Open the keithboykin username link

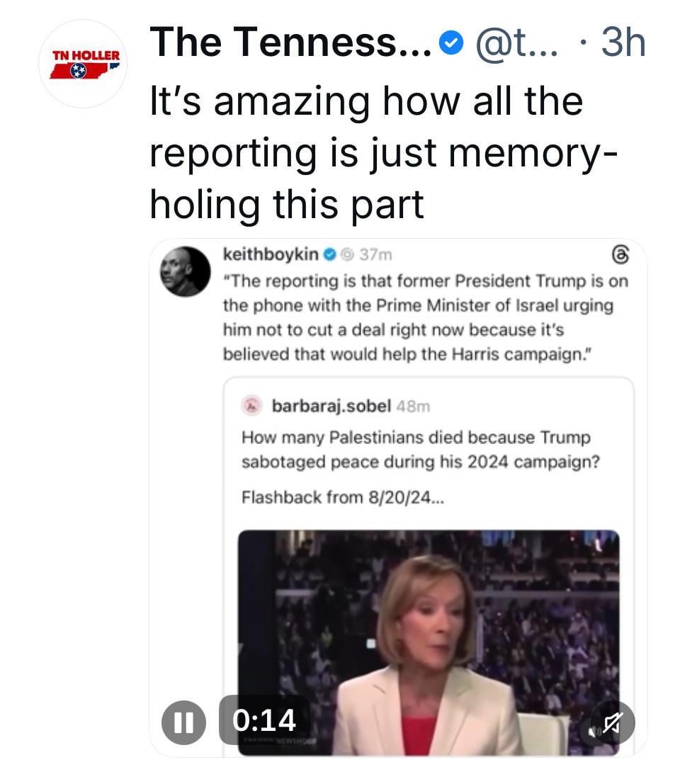(271, 254)
